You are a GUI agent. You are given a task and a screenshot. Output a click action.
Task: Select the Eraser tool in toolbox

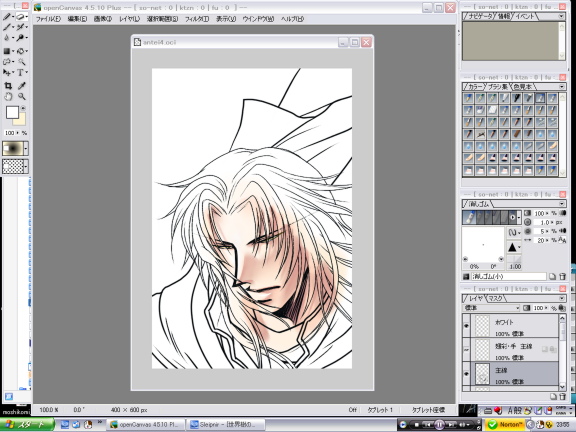(x=20, y=17)
